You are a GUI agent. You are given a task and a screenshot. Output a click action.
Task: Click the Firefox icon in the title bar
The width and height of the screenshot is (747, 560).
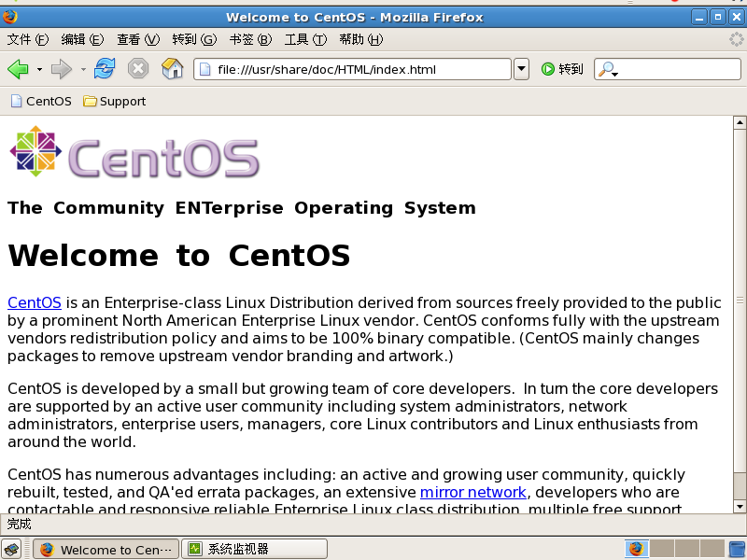(9, 17)
